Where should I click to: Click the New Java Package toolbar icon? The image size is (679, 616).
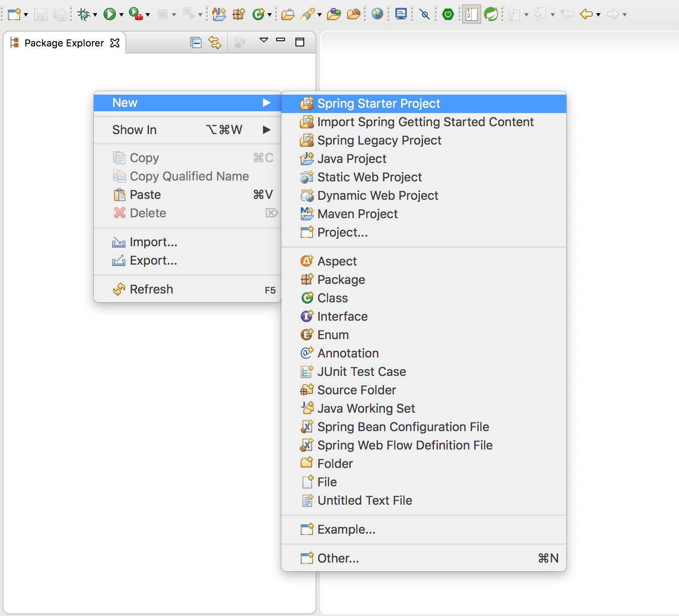[239, 14]
